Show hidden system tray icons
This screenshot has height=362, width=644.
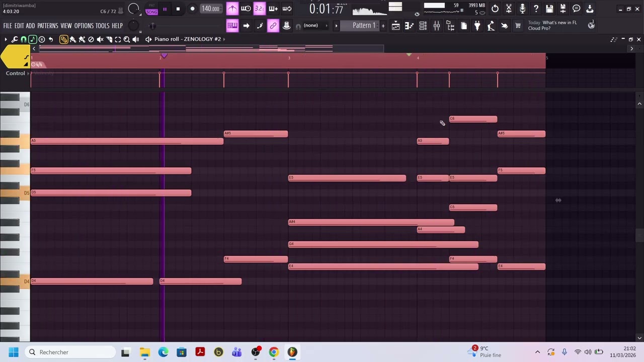coord(537,352)
